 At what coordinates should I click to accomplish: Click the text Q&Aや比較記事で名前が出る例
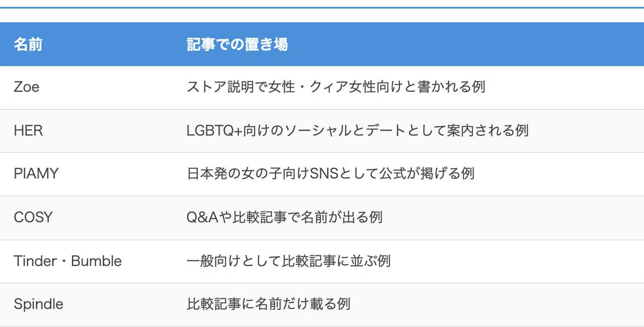(x=284, y=218)
